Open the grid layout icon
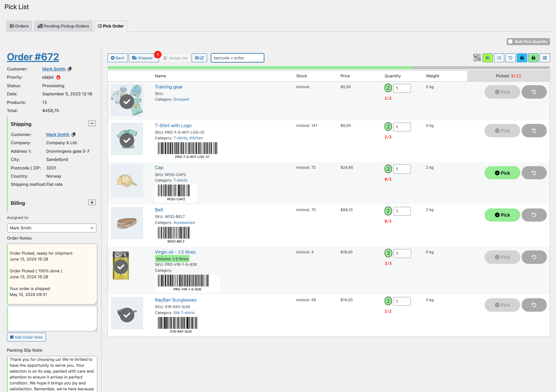 point(545,58)
